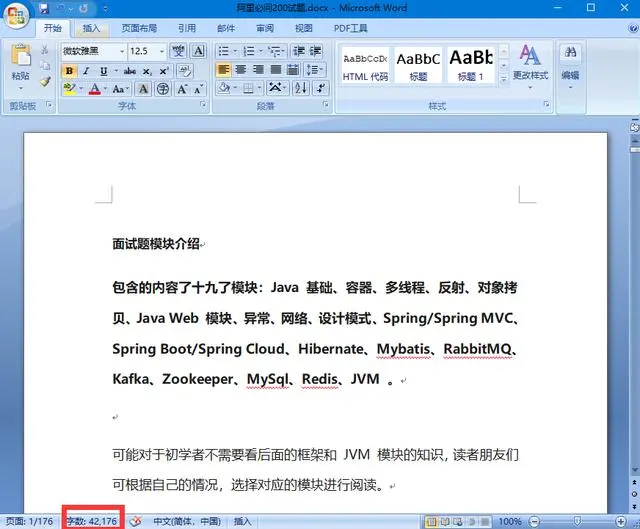Open the font name dropdown 微软雅黑
The width and height of the screenshot is (640, 529).
coord(122,51)
